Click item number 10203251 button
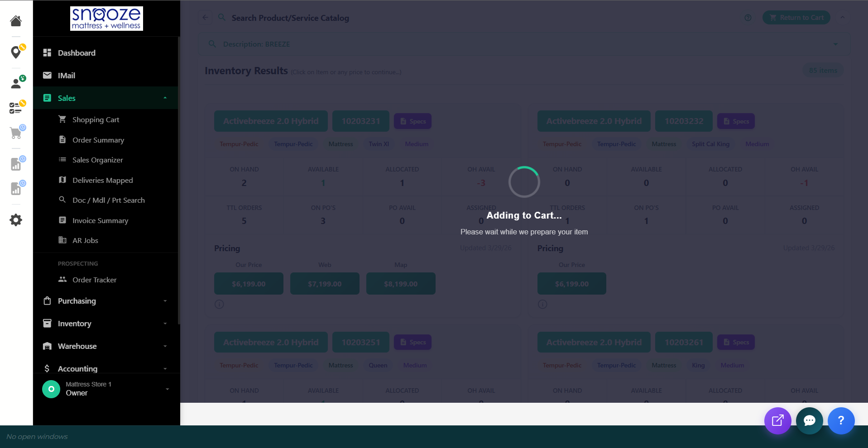868x448 pixels. (x=361, y=342)
